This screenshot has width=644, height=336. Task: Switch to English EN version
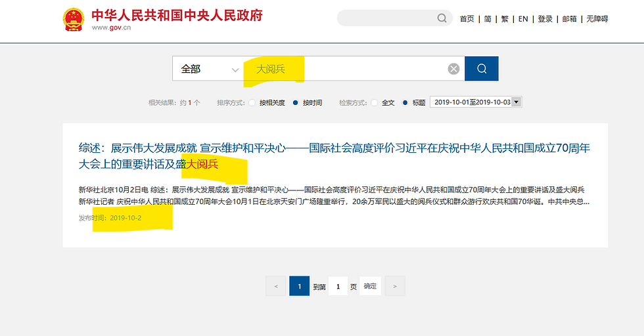click(x=523, y=19)
